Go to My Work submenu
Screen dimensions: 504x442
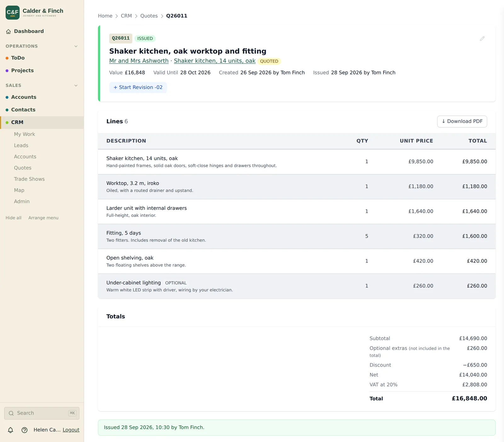pos(25,134)
